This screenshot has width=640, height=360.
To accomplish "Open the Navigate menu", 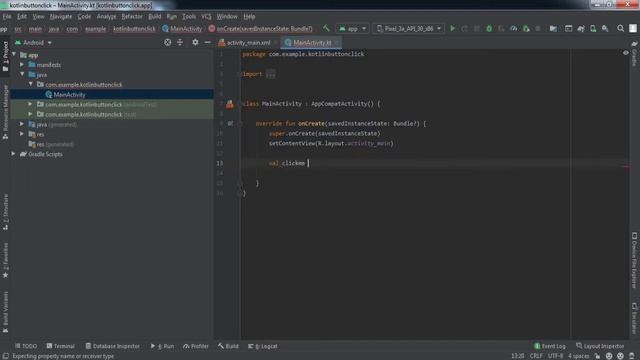I will 61,17.
